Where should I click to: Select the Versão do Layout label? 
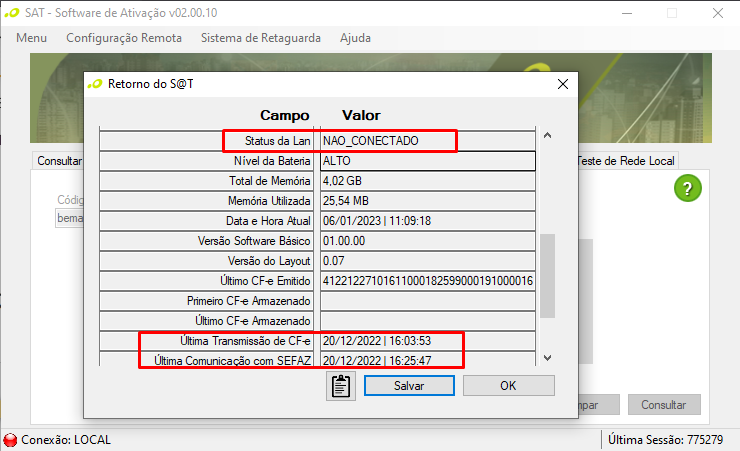269,261
